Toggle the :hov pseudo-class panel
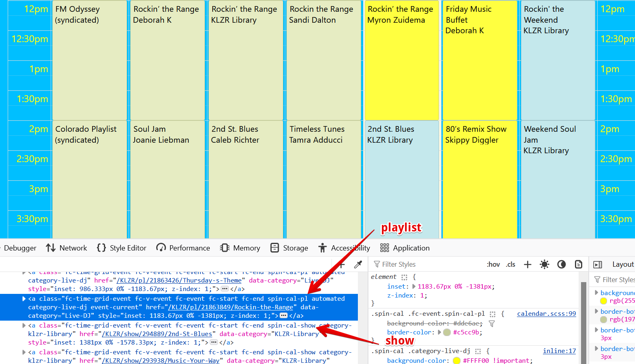The image size is (635, 364). [x=493, y=264]
